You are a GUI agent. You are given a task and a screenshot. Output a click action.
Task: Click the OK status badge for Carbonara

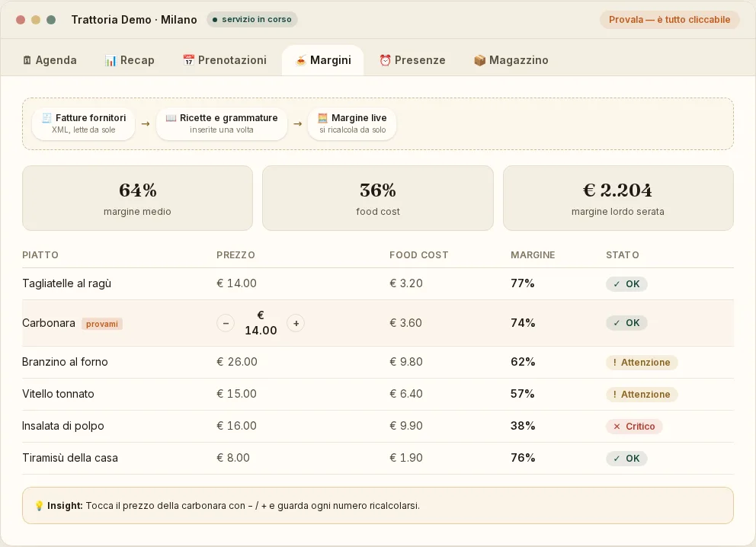[626, 323]
